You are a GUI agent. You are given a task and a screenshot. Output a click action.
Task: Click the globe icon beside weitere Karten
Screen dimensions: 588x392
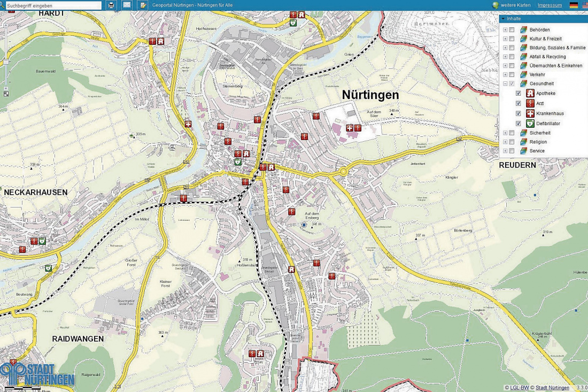(496, 5)
